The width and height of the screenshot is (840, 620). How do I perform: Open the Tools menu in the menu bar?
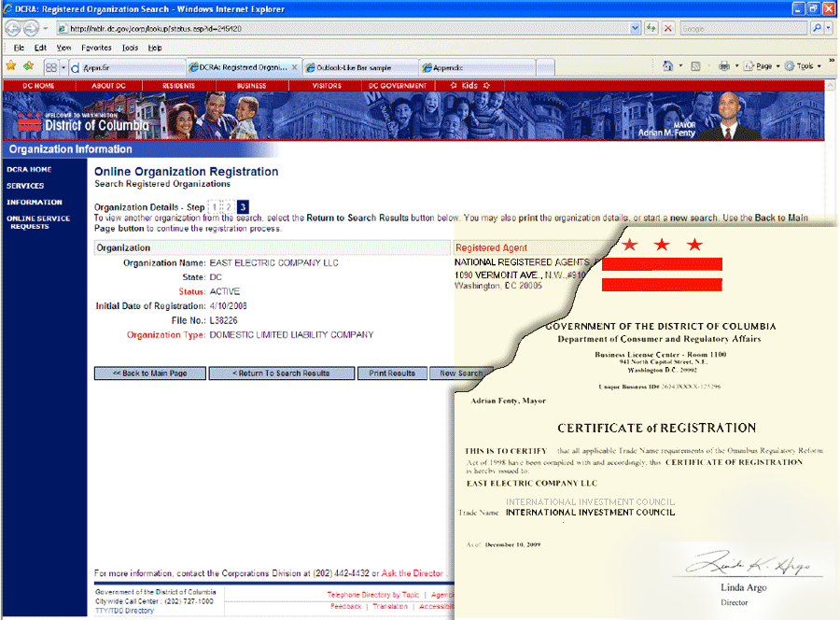[130, 48]
